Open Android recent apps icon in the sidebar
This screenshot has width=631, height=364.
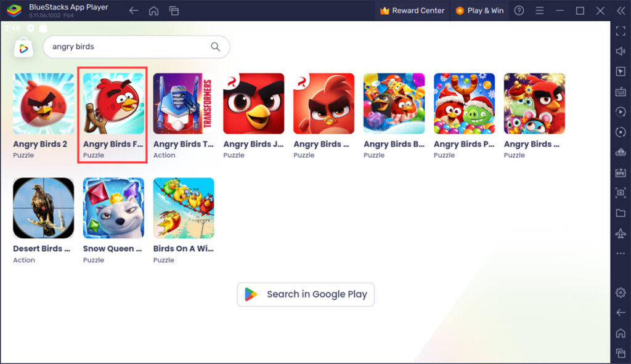621,353
